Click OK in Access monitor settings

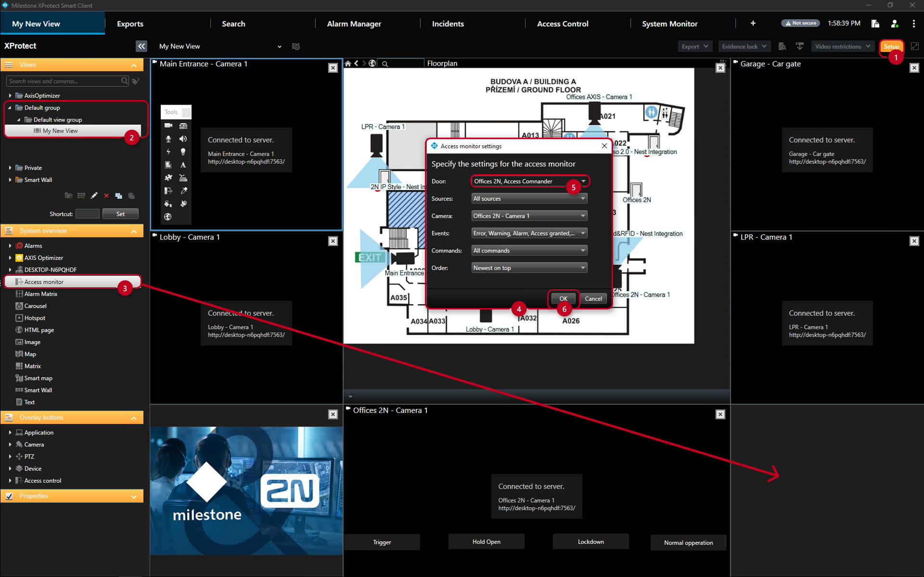563,299
